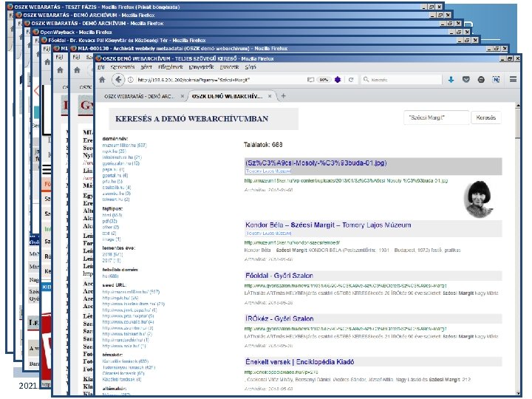This screenshot has height=399, width=532.
Task: Open the Eszközök menu
Action: 229,67
